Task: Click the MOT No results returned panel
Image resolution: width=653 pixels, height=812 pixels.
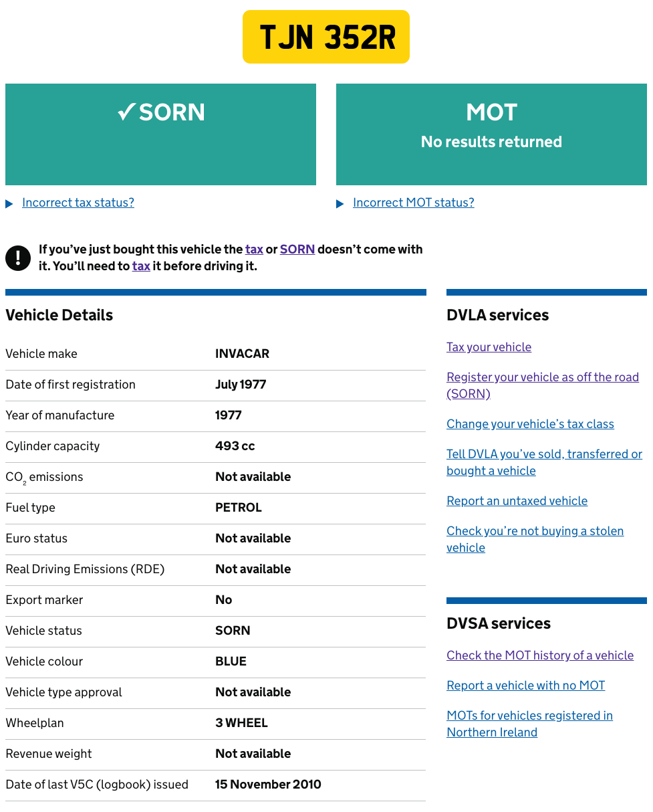Action: (x=491, y=134)
